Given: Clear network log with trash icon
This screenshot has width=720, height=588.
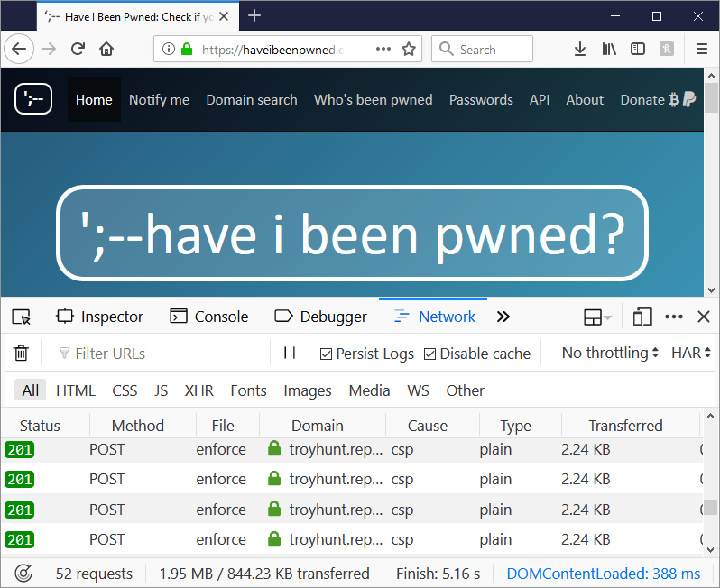Looking at the screenshot, I should 21,353.
